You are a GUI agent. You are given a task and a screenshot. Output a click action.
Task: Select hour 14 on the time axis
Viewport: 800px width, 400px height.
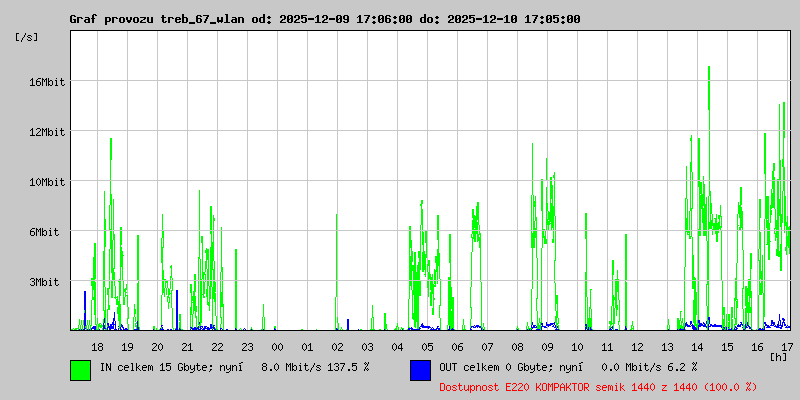click(697, 346)
